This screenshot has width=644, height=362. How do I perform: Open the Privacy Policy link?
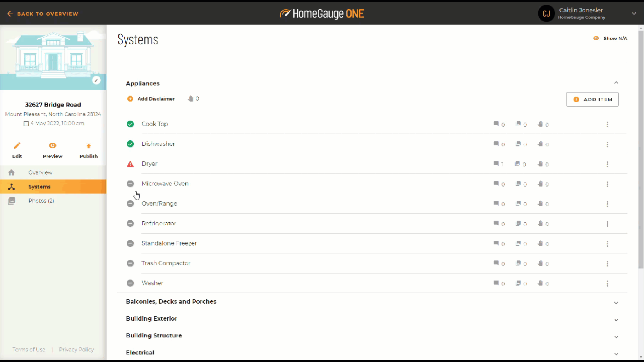pyautogui.click(x=76, y=349)
